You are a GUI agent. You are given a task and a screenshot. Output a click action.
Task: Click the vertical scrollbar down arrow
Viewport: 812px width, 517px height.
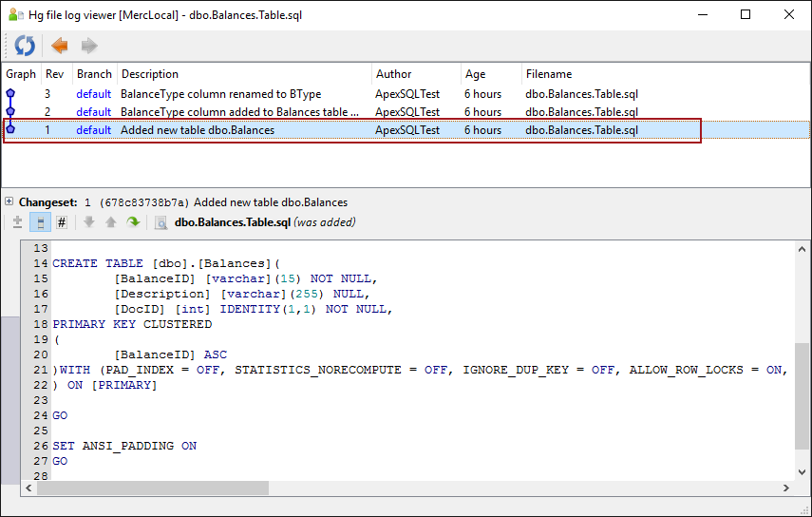pos(802,472)
